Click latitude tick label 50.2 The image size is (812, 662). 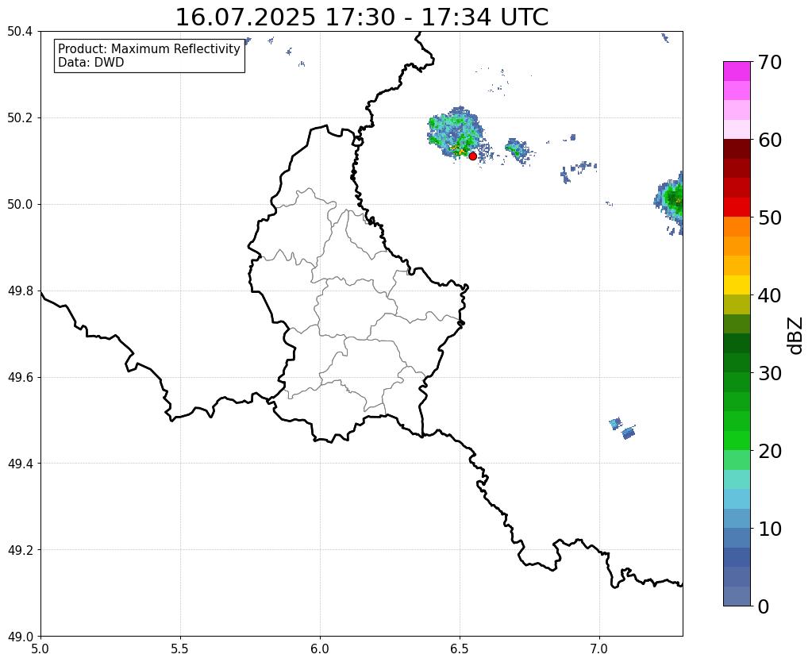[x=20, y=118]
